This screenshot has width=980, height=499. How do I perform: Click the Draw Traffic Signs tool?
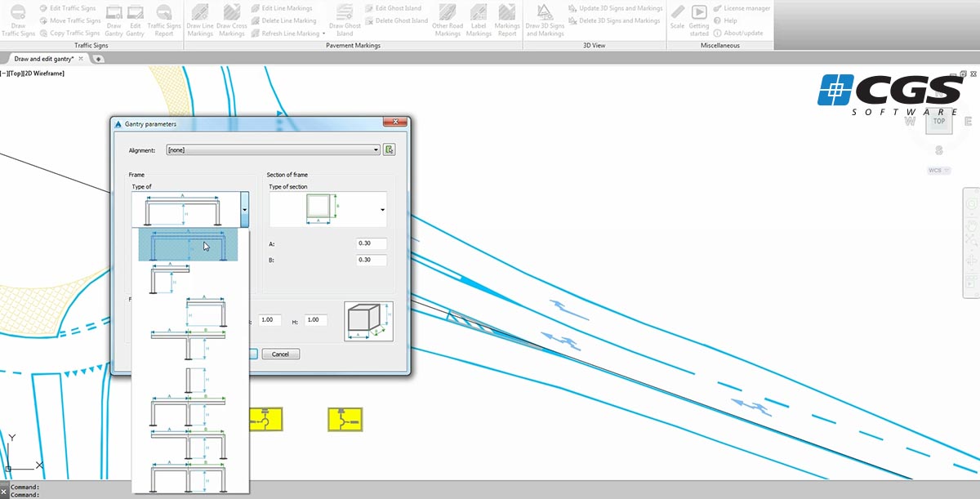(18, 20)
